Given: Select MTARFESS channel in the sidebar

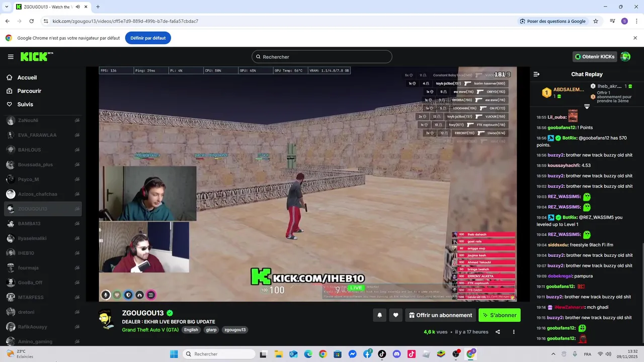Looking at the screenshot, I should 43,297.
